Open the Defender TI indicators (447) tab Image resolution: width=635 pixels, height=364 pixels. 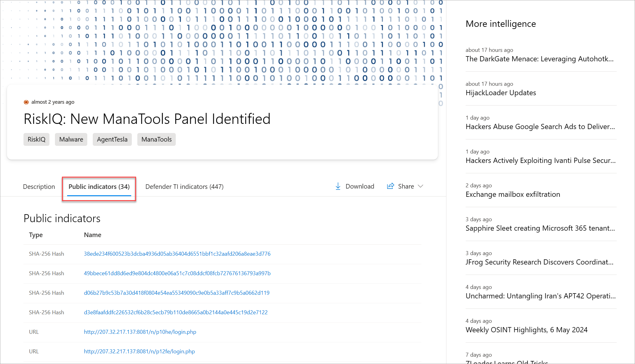[184, 187]
